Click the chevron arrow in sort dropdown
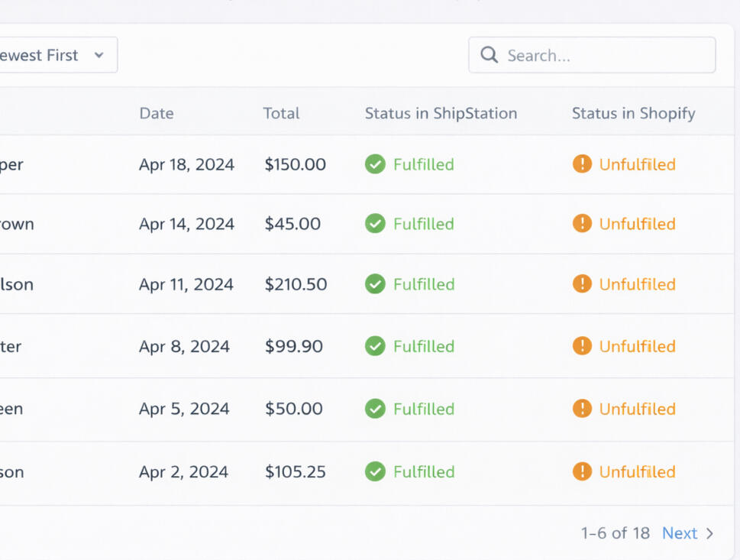The width and height of the screenshot is (740, 560). [99, 55]
